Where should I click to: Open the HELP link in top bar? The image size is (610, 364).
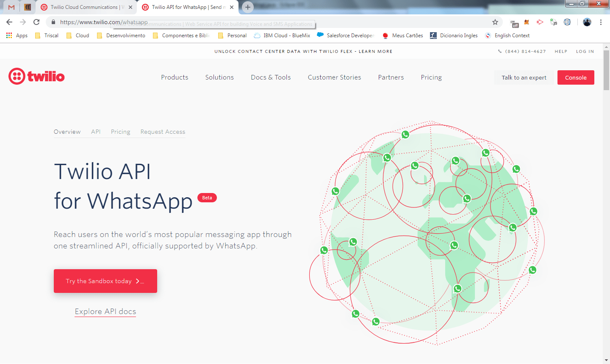click(x=561, y=51)
